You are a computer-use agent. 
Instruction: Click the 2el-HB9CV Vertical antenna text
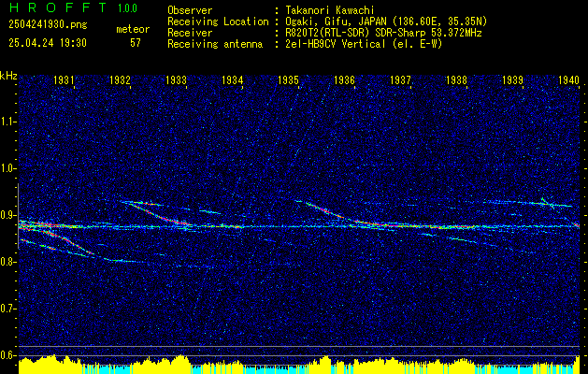[364, 44]
